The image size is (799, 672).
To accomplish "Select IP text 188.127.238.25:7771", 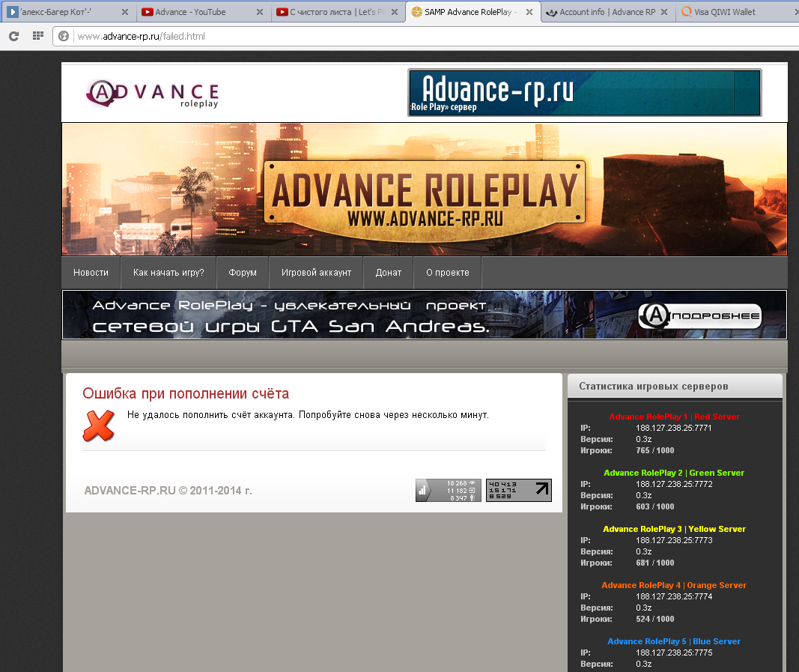I will tap(674, 428).
